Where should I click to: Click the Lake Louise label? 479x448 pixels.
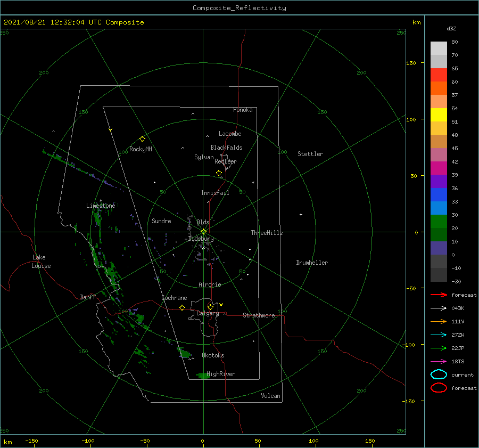pyautogui.click(x=41, y=262)
